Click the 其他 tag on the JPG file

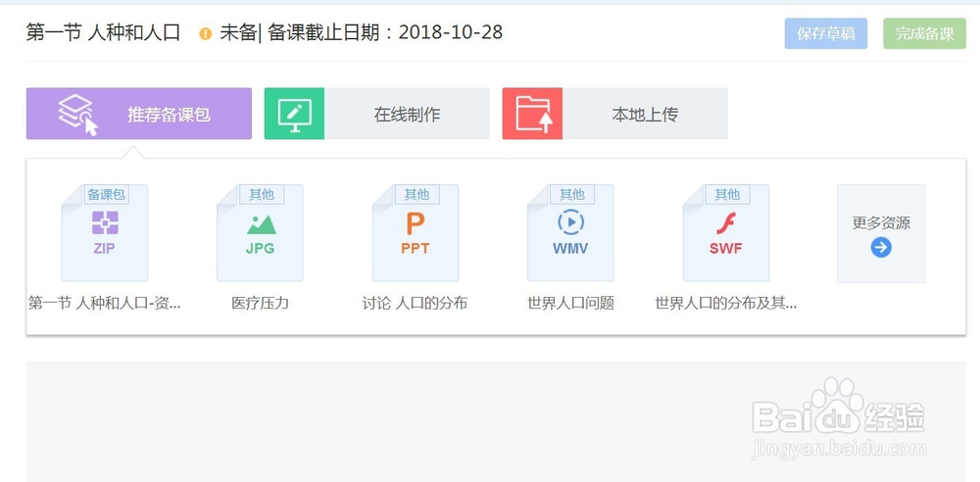coord(262,194)
